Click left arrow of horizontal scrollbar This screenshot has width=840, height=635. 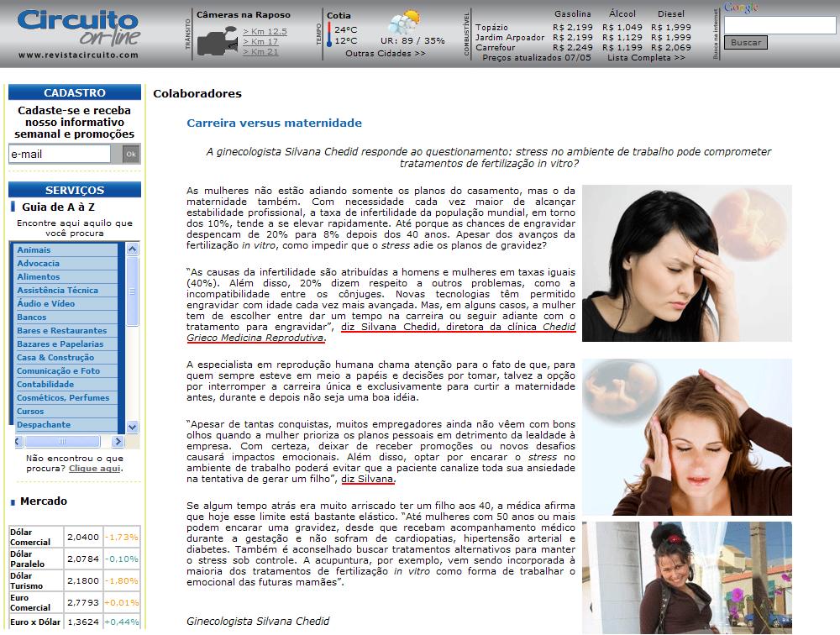point(21,441)
